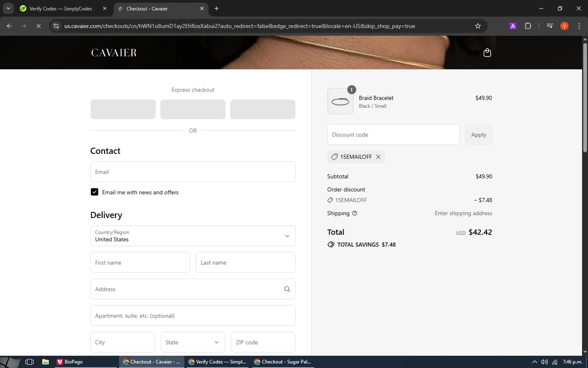The height and width of the screenshot is (368, 588).
Task: Open the Windows Start button
Action: click(10, 362)
